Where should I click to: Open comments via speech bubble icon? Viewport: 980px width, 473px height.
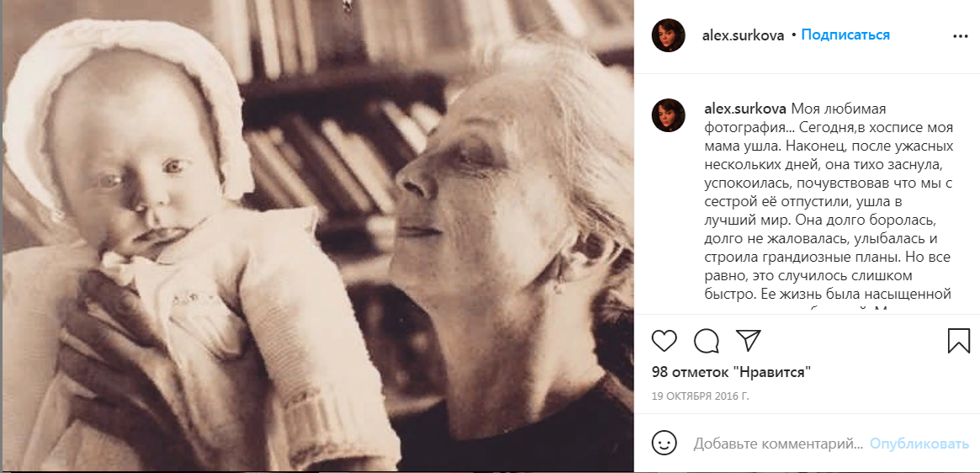pos(707,341)
